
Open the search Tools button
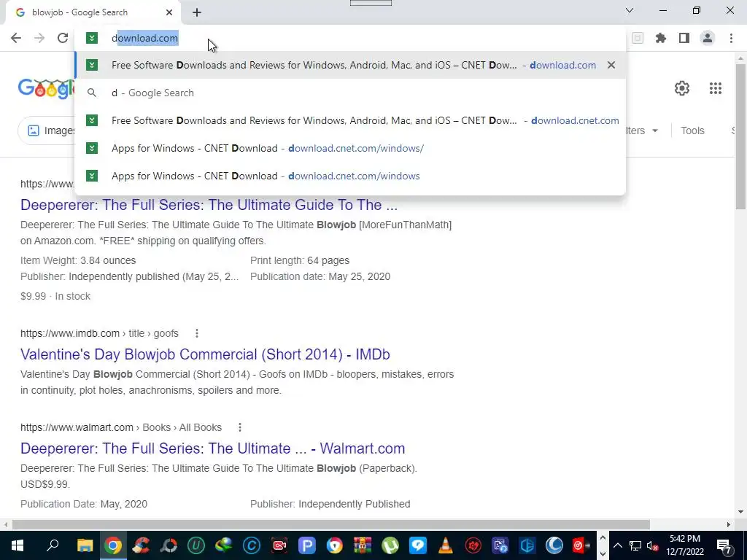pyautogui.click(x=692, y=131)
